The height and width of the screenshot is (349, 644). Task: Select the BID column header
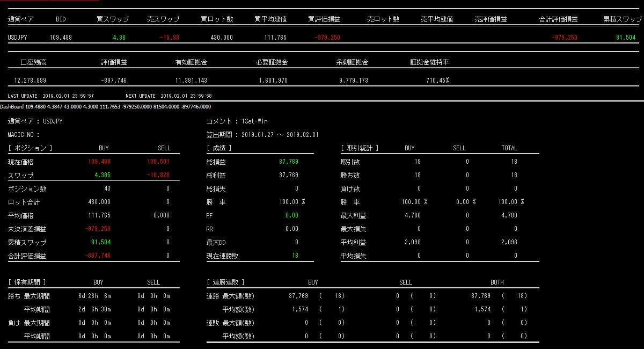(x=61, y=19)
